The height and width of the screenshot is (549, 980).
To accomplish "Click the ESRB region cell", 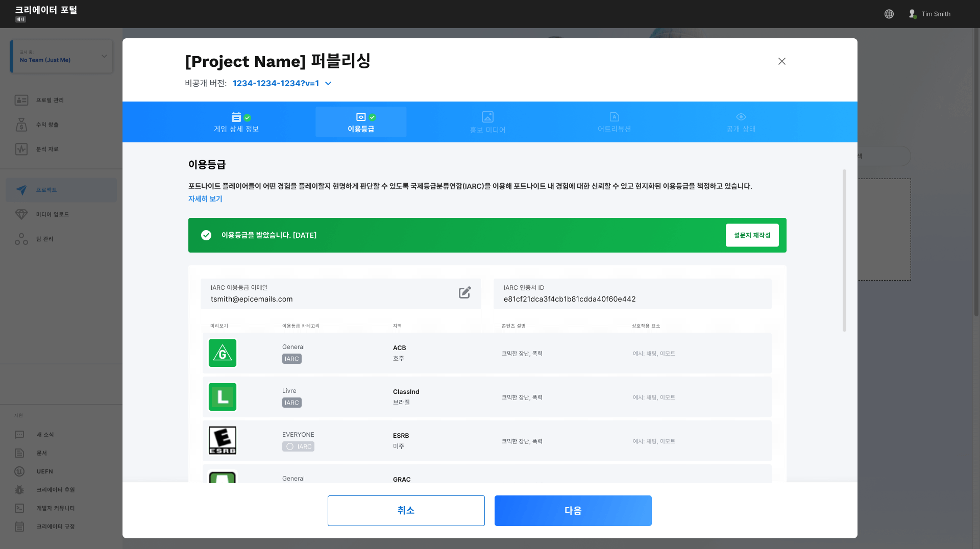I will point(401,441).
